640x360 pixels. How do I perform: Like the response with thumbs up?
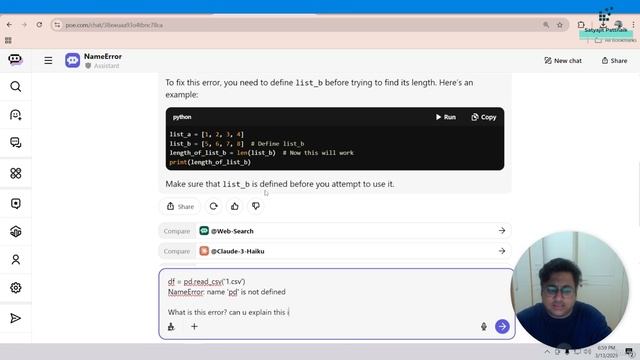pyautogui.click(x=235, y=207)
